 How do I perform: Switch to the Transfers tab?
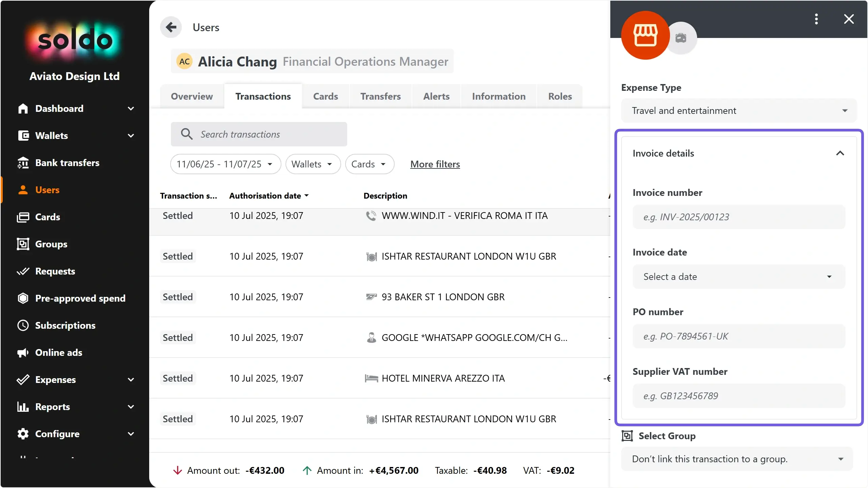pos(380,96)
